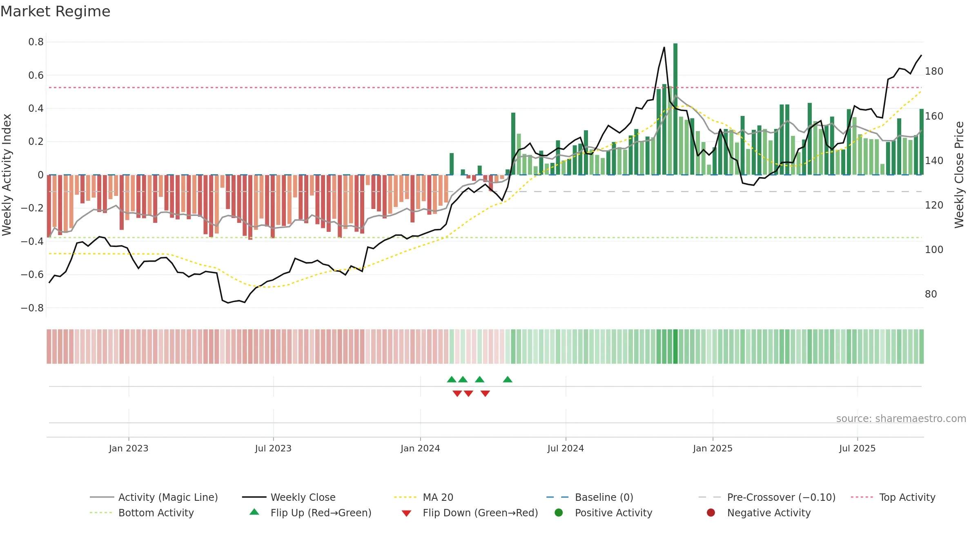Toggle the MA 20 legend entry
The width and height of the screenshot is (980, 551).
pos(423,497)
